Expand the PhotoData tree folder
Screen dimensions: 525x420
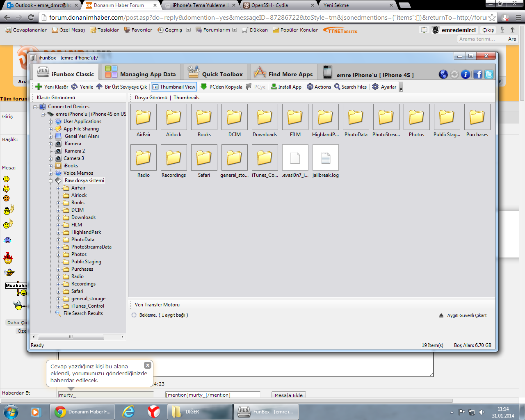(59, 240)
